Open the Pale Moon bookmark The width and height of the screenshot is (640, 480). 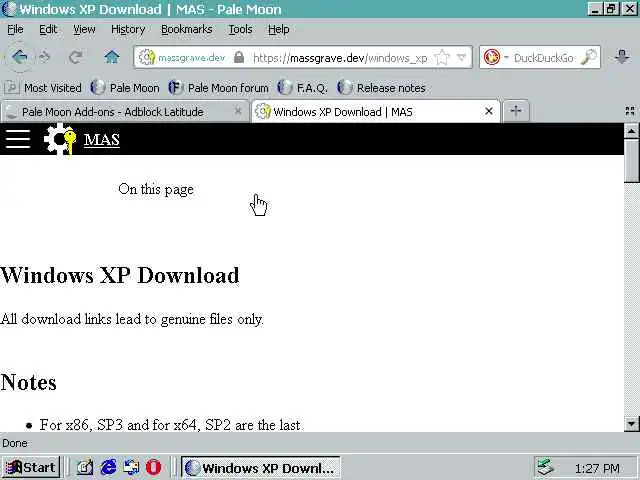click(125, 88)
